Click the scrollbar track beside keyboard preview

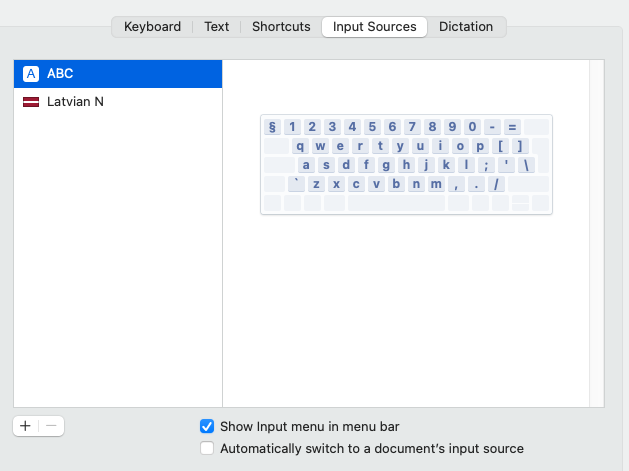pyautogui.click(x=597, y=233)
